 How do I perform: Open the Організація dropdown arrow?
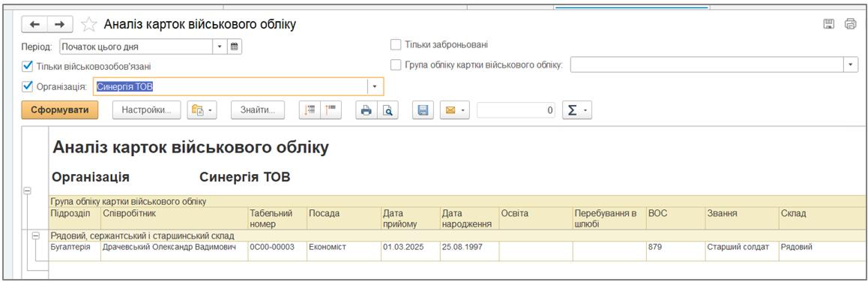click(375, 86)
